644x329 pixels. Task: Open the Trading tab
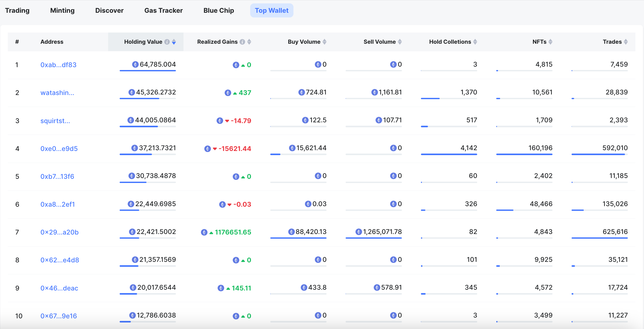(17, 10)
